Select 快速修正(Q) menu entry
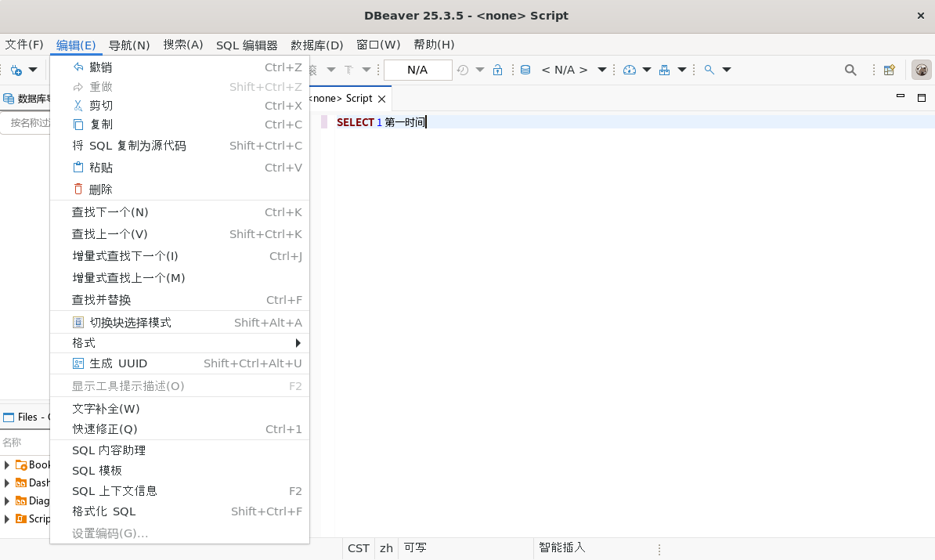This screenshot has height=560, width=935. point(179,429)
